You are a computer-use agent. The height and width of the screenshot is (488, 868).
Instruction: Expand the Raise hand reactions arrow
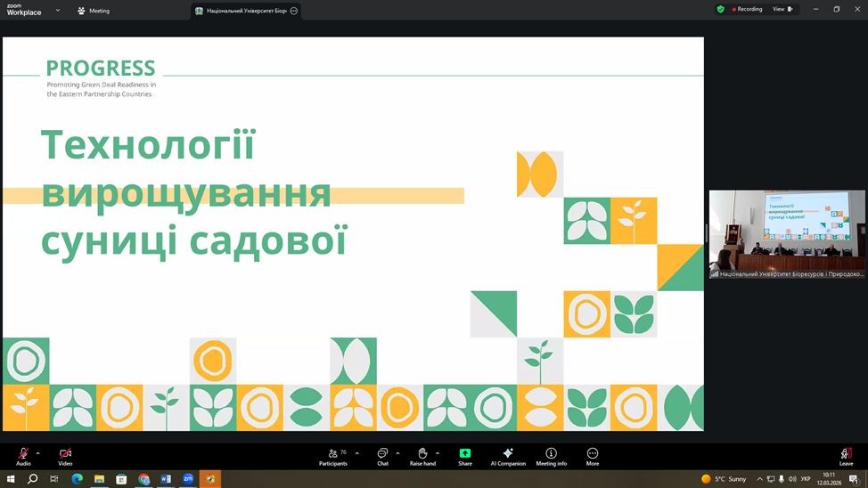pyautogui.click(x=438, y=453)
